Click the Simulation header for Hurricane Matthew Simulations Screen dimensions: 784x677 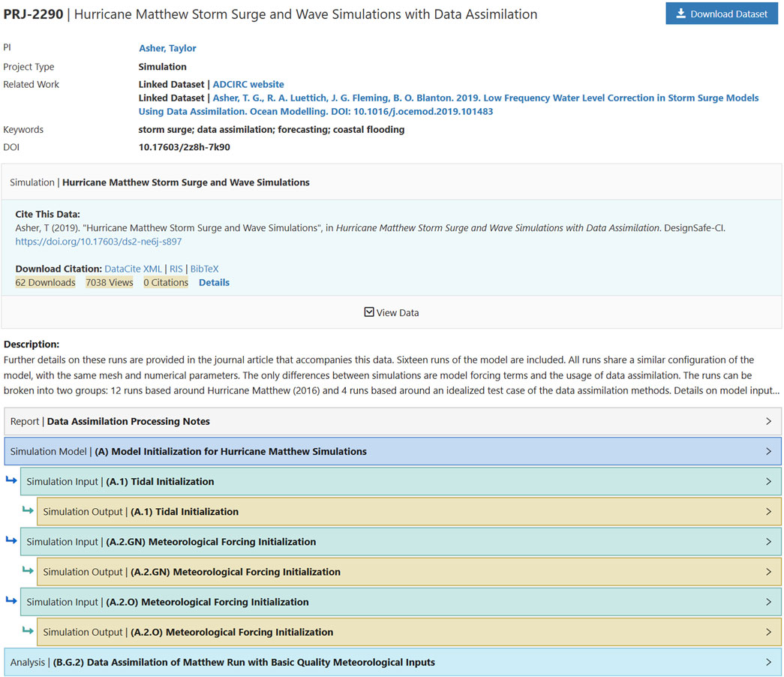392,182
